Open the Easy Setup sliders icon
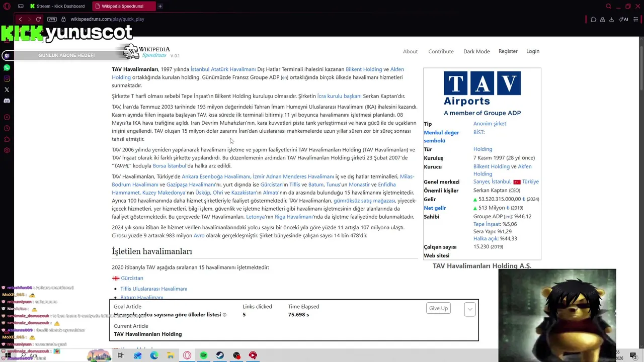This screenshot has width=644, height=362. coord(636,19)
